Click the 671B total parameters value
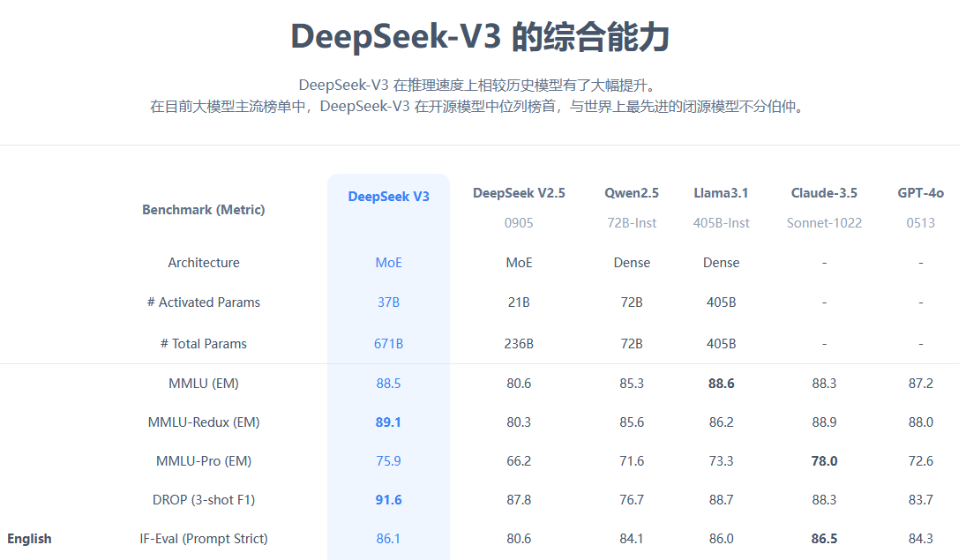The height and width of the screenshot is (560, 966). 388,343
